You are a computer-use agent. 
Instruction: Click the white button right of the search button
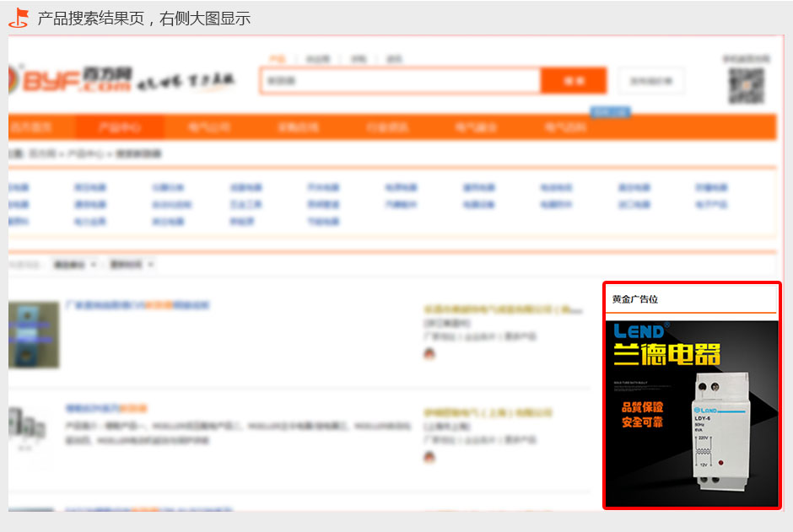pos(651,81)
